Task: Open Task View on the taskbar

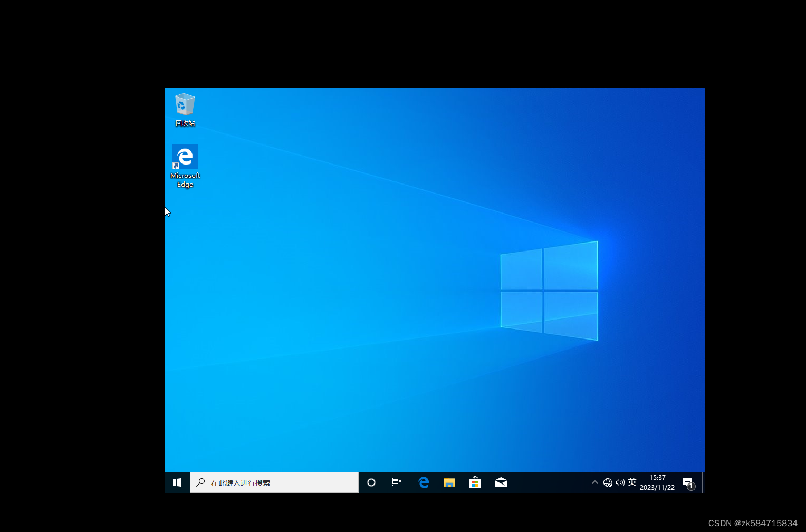Action: point(397,482)
